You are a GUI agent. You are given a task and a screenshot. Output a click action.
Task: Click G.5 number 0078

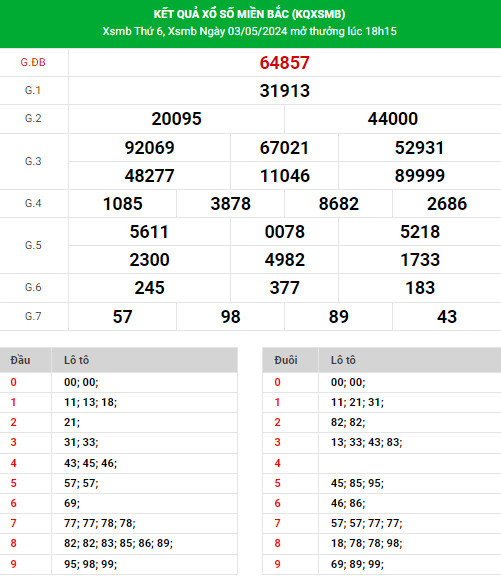pos(285,232)
